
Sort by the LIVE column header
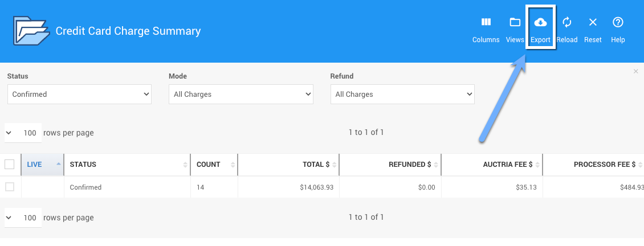(35, 165)
